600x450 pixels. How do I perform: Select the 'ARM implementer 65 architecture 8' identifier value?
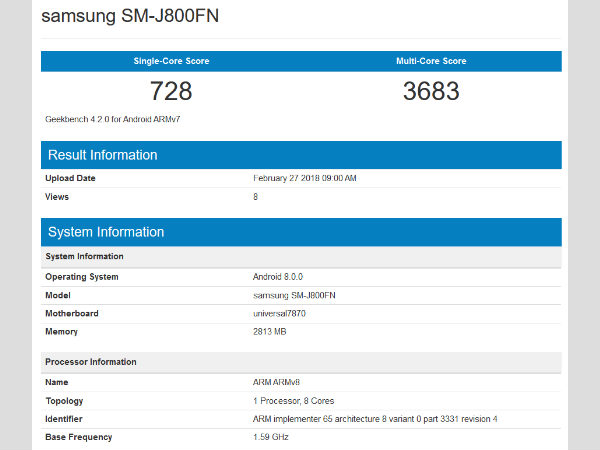[375, 419]
